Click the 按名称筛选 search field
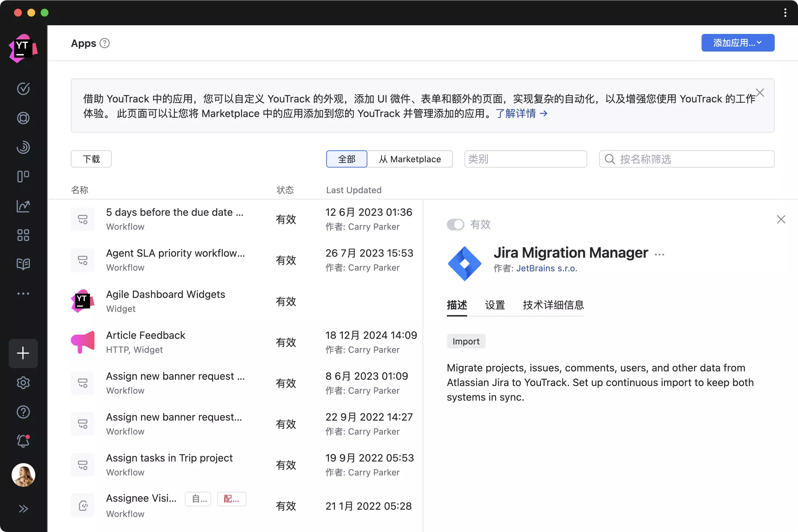Image resolution: width=798 pixels, height=532 pixels. [692, 159]
